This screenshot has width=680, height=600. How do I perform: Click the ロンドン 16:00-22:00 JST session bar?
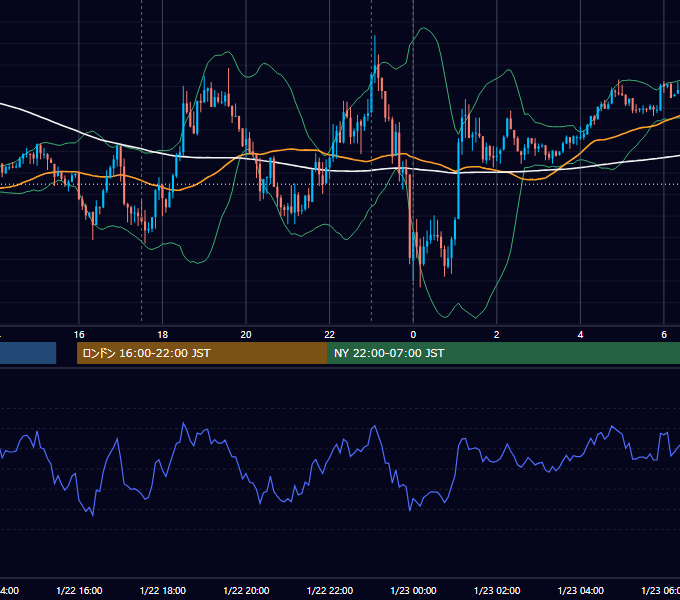202,353
